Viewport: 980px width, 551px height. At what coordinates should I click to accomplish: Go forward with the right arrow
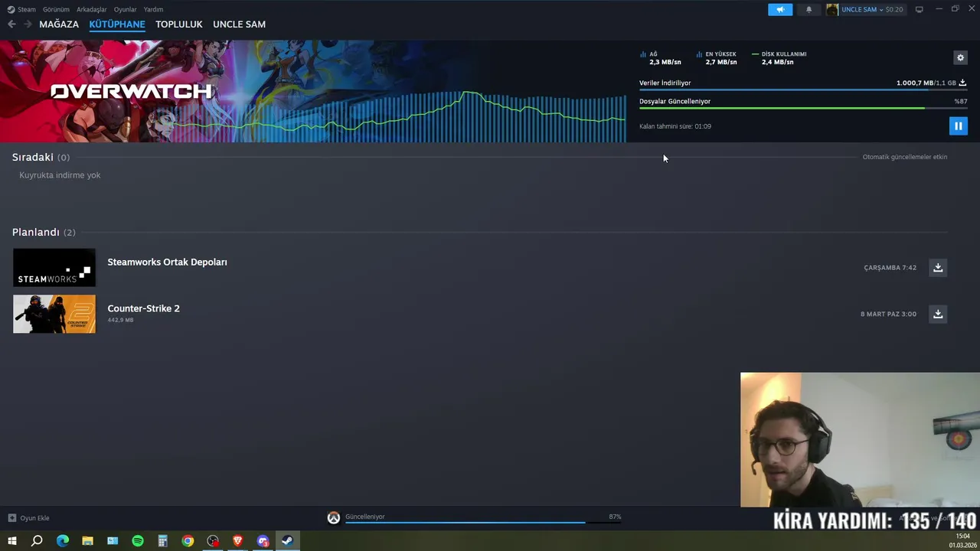click(28, 24)
